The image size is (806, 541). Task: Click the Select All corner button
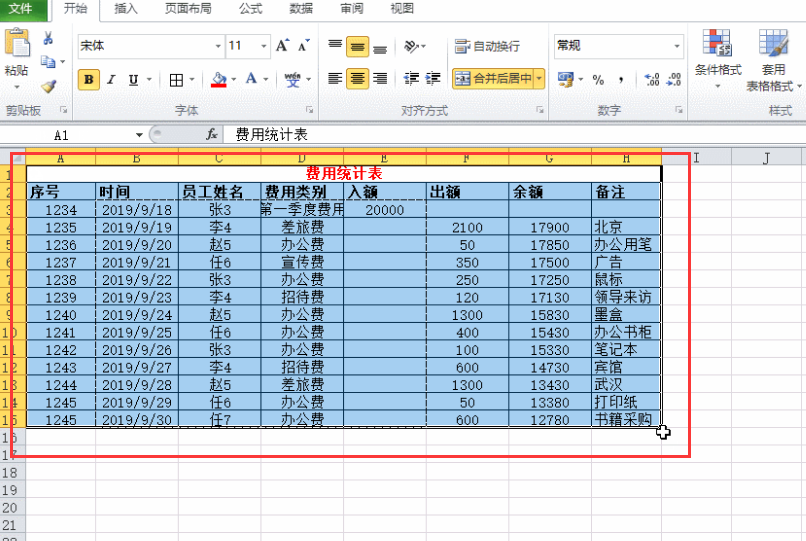tap(13, 157)
